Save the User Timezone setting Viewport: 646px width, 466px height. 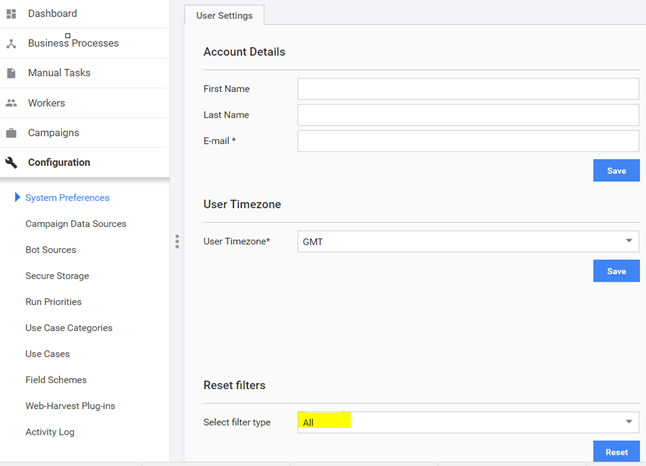point(616,271)
